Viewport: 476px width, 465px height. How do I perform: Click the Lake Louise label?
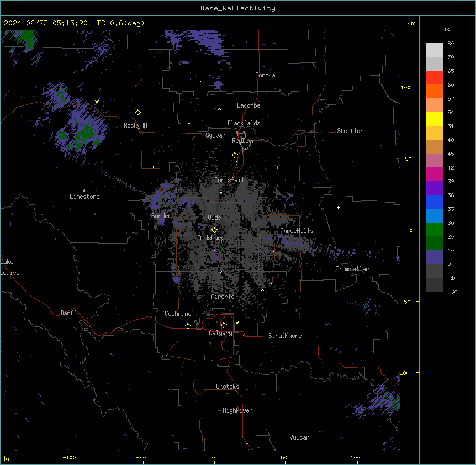click(9, 267)
